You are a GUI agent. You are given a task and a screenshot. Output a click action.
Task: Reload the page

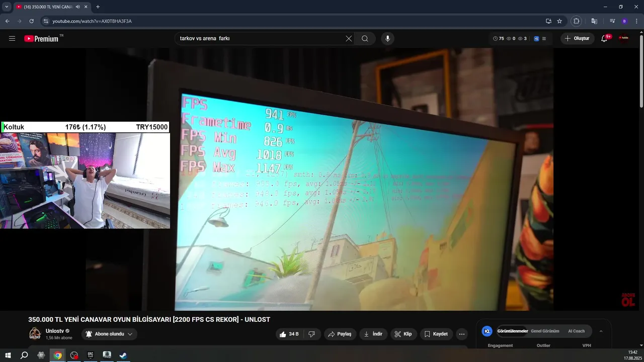(x=31, y=21)
